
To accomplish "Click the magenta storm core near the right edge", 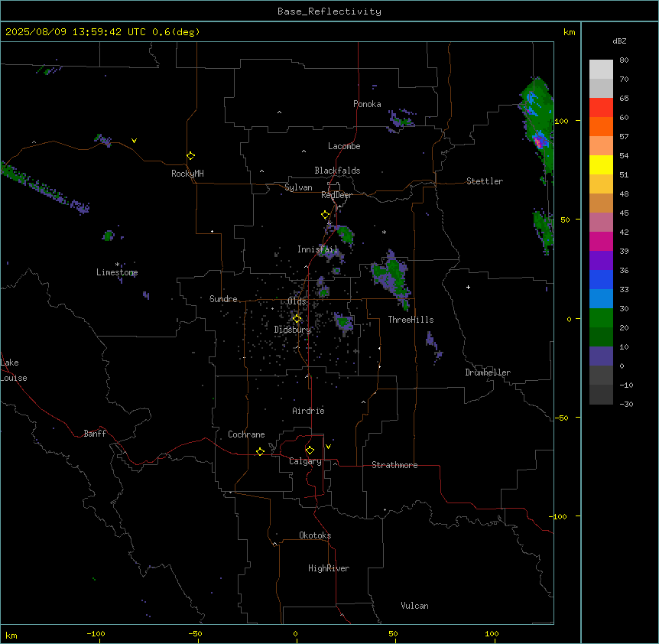I will coord(539,142).
